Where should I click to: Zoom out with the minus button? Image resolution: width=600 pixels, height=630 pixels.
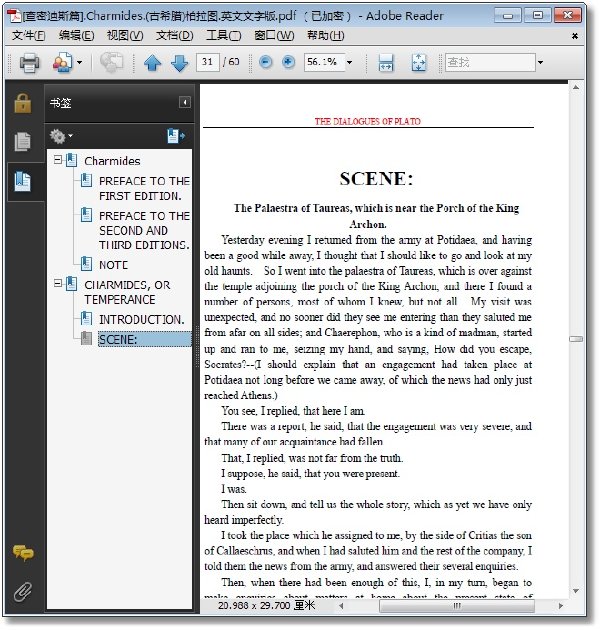pyautogui.click(x=266, y=62)
